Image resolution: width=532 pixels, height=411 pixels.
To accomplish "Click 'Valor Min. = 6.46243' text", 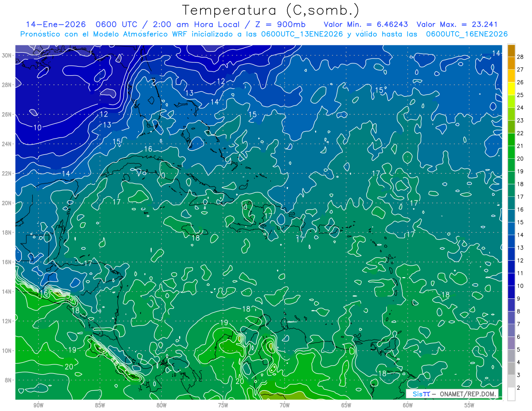I will click(366, 24).
